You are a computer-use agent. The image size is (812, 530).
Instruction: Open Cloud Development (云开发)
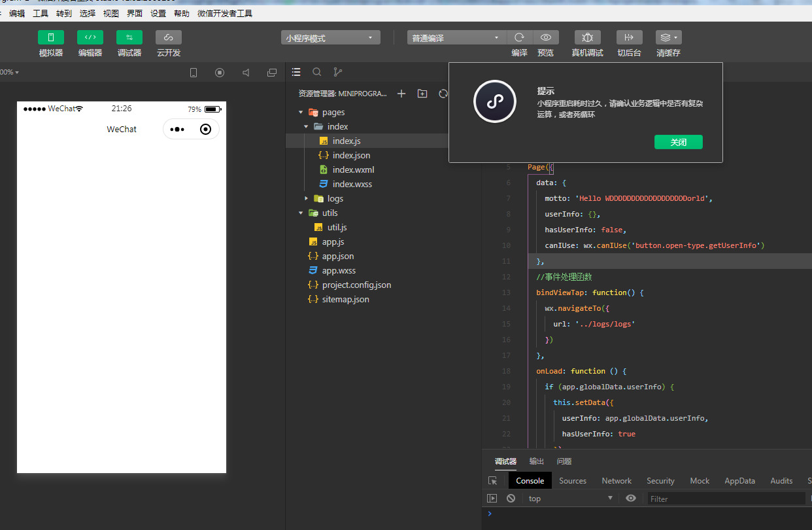(x=169, y=37)
